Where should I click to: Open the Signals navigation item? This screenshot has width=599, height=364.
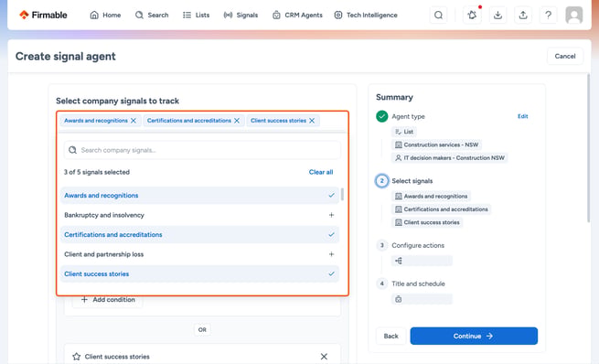tap(241, 15)
